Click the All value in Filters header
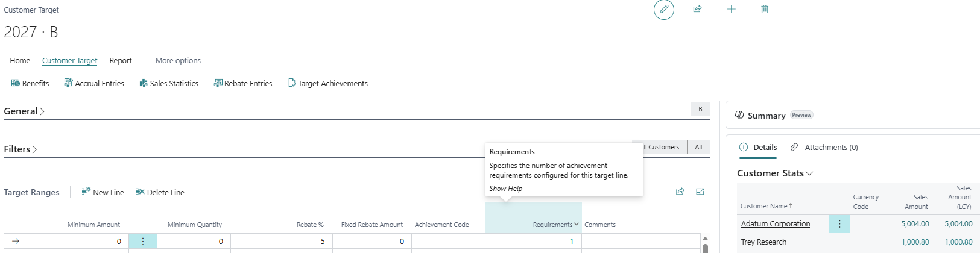The width and height of the screenshot is (980, 253). (x=698, y=147)
